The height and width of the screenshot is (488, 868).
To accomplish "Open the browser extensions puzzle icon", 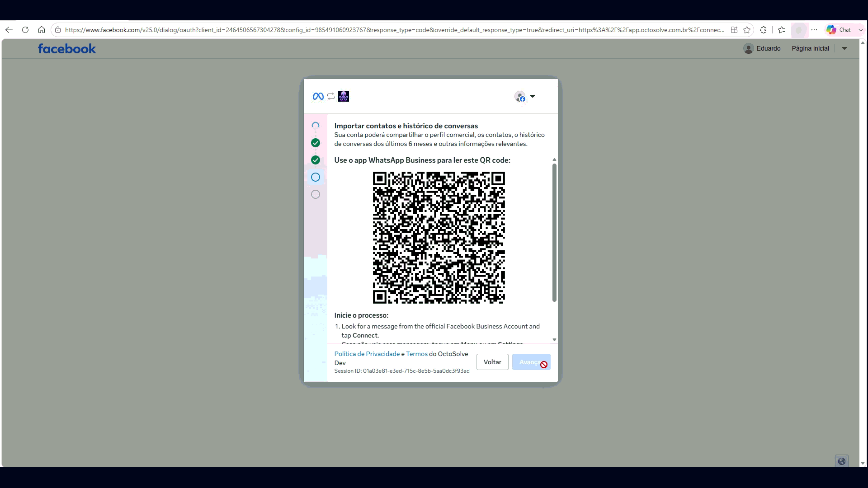I will point(764,30).
